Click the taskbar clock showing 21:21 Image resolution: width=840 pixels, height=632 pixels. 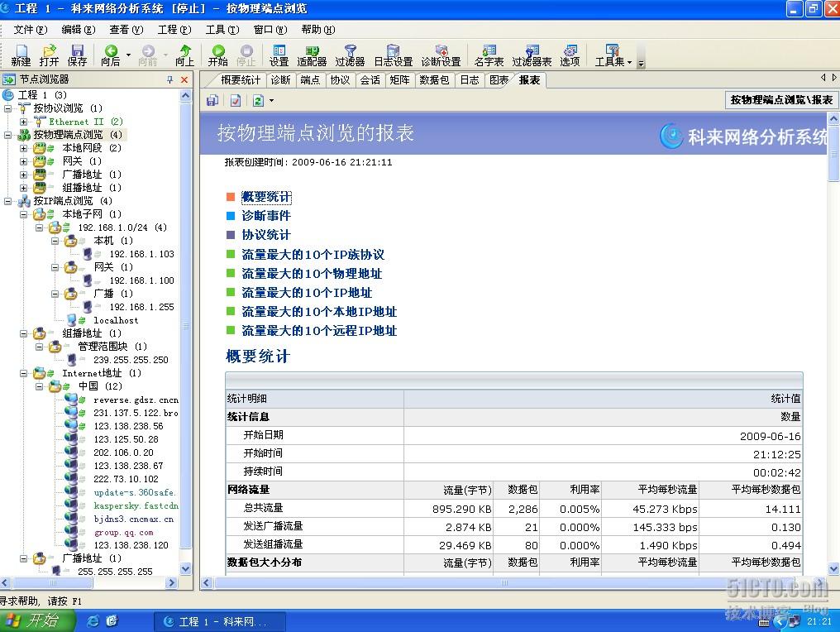[819, 621]
